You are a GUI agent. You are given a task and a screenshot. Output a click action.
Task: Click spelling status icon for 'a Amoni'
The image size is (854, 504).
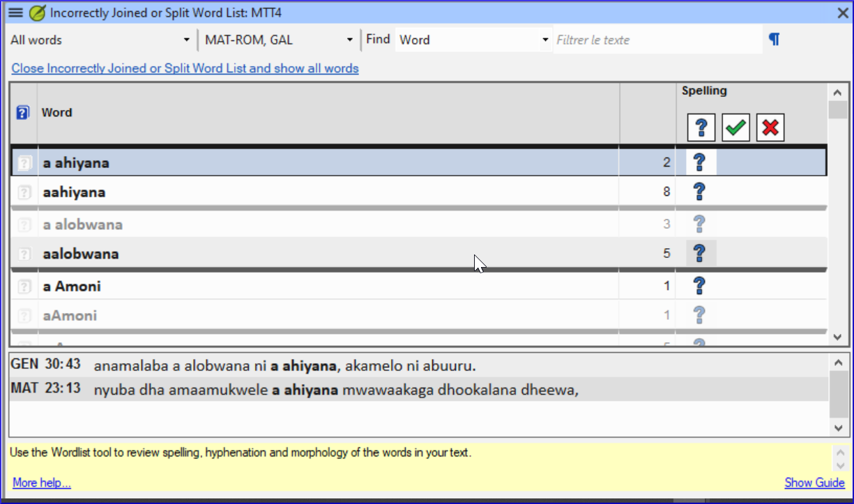(x=700, y=286)
